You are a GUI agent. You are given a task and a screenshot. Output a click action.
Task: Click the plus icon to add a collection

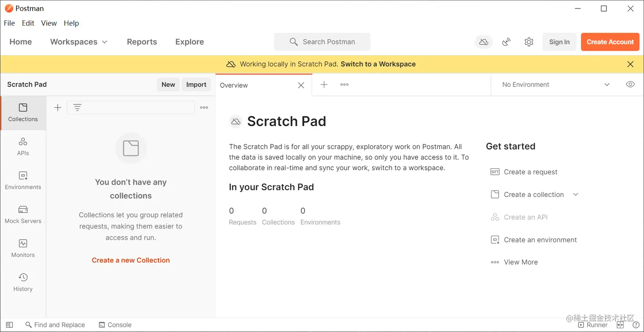click(58, 107)
